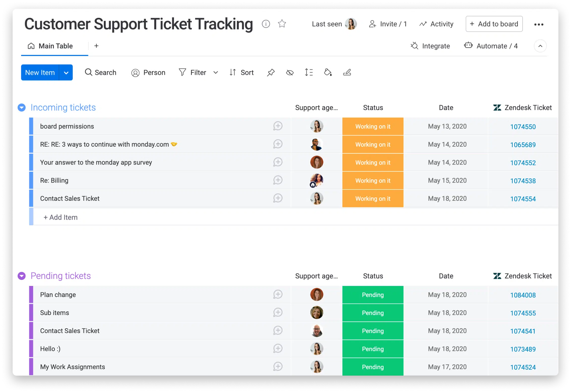Open the Sub items ticket name
The width and height of the screenshot is (571, 392).
tap(54, 313)
